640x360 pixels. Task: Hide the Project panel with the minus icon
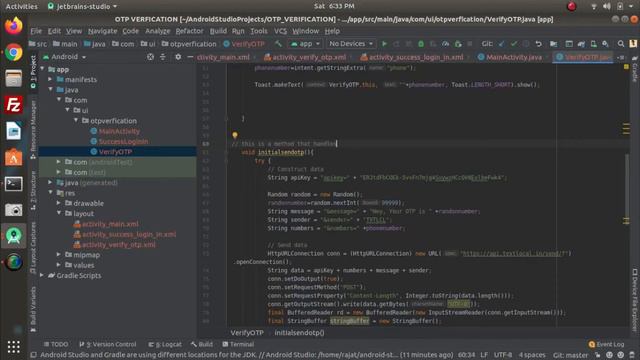point(190,57)
